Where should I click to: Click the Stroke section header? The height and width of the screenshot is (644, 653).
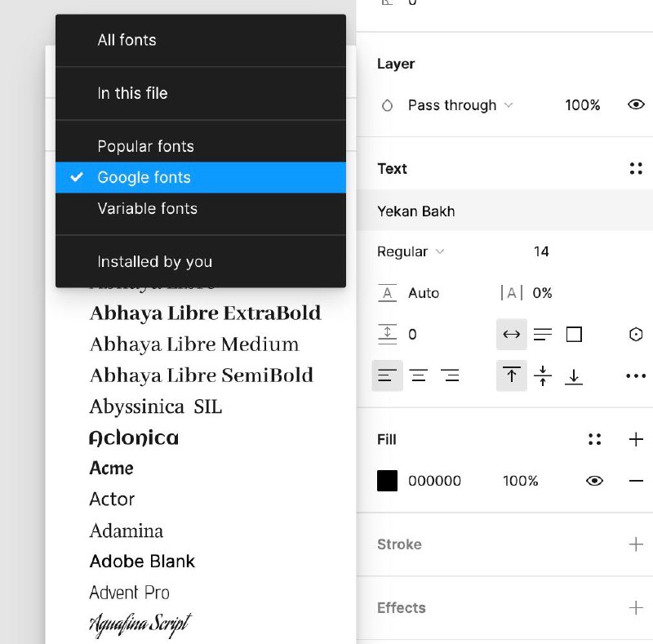point(399,544)
